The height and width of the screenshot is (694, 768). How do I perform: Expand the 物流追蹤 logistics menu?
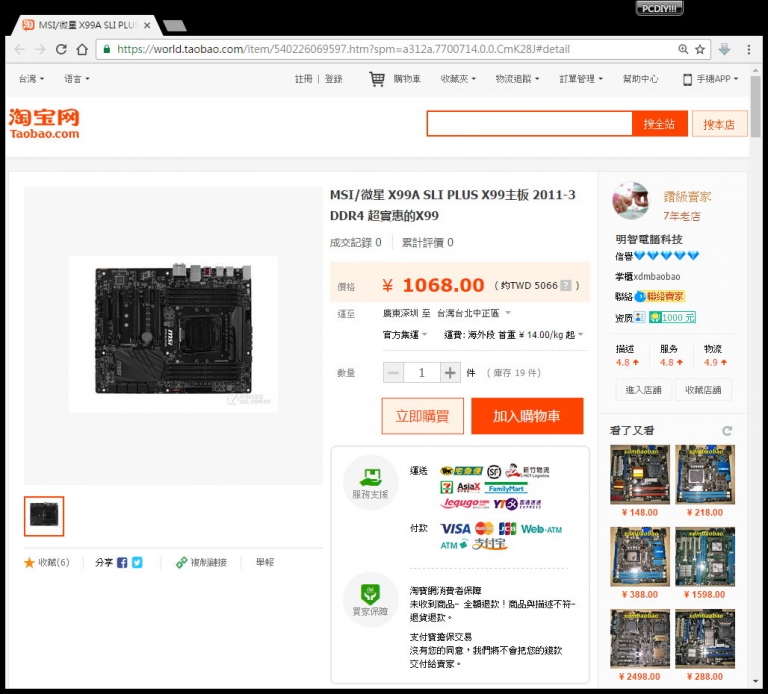point(517,78)
